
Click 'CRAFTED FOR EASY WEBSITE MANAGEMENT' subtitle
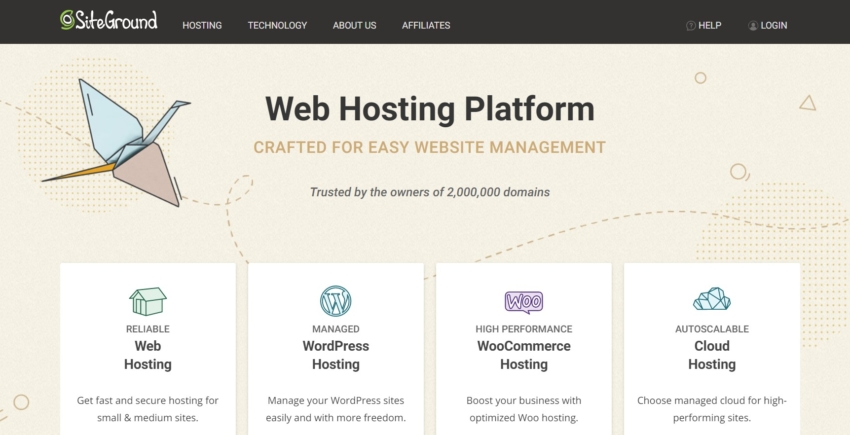click(429, 148)
